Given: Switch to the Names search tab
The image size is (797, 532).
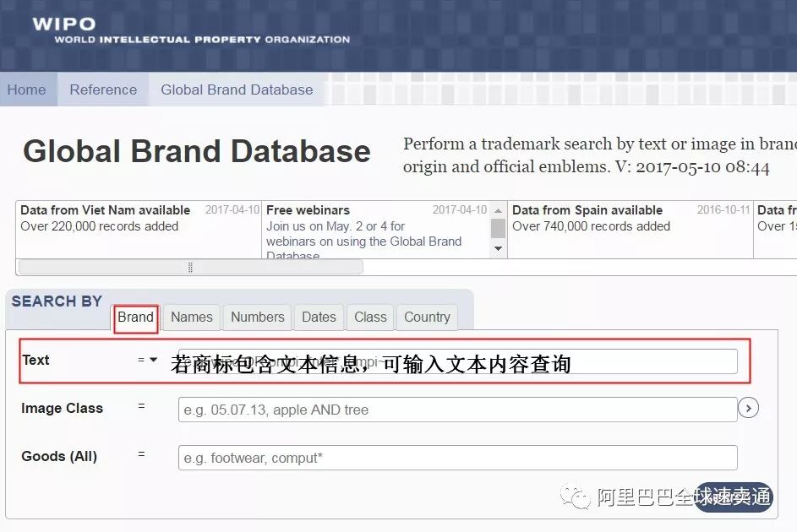Looking at the screenshot, I should click(x=192, y=318).
